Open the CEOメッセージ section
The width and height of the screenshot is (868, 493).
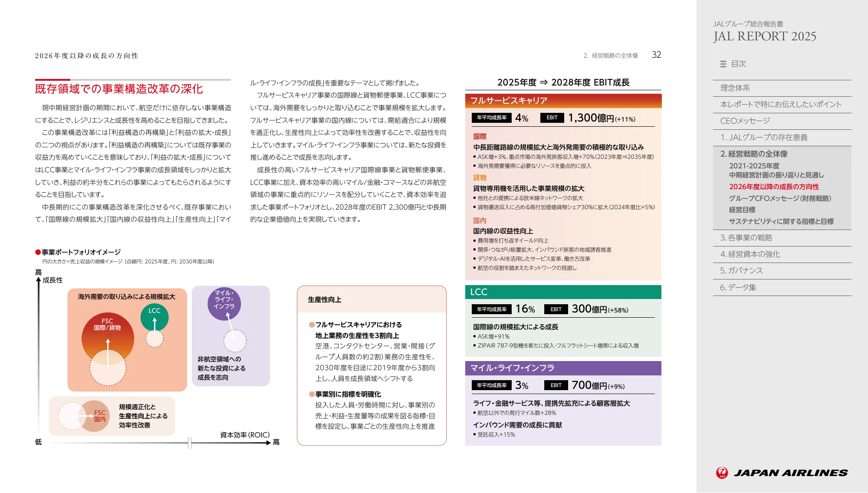[782, 121]
